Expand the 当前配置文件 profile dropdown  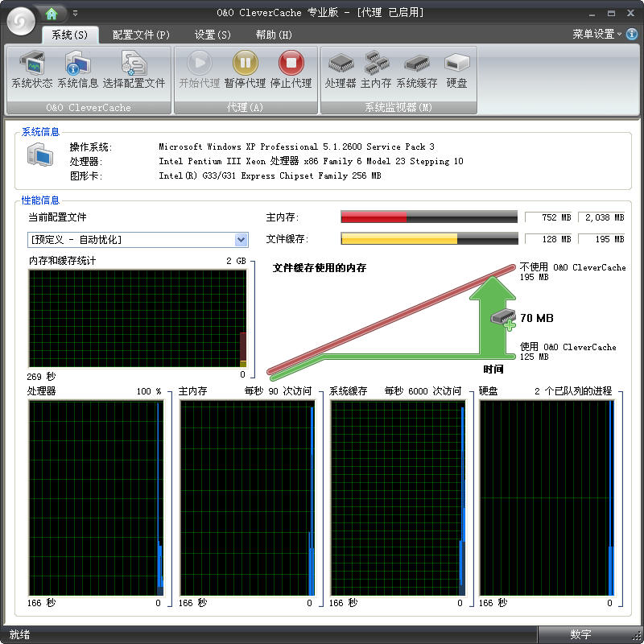pos(241,240)
